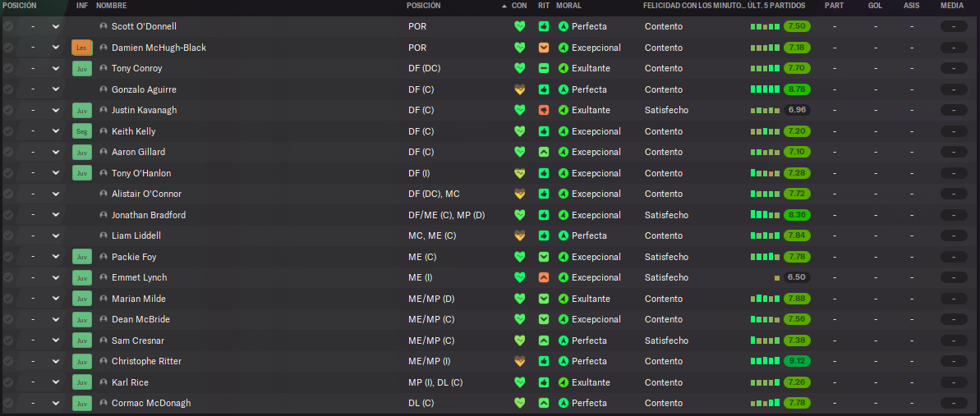Image resolution: width=980 pixels, height=416 pixels.
Task: Click Tony O'Hanlon's yellow-green condition heart
Action: coord(519,173)
